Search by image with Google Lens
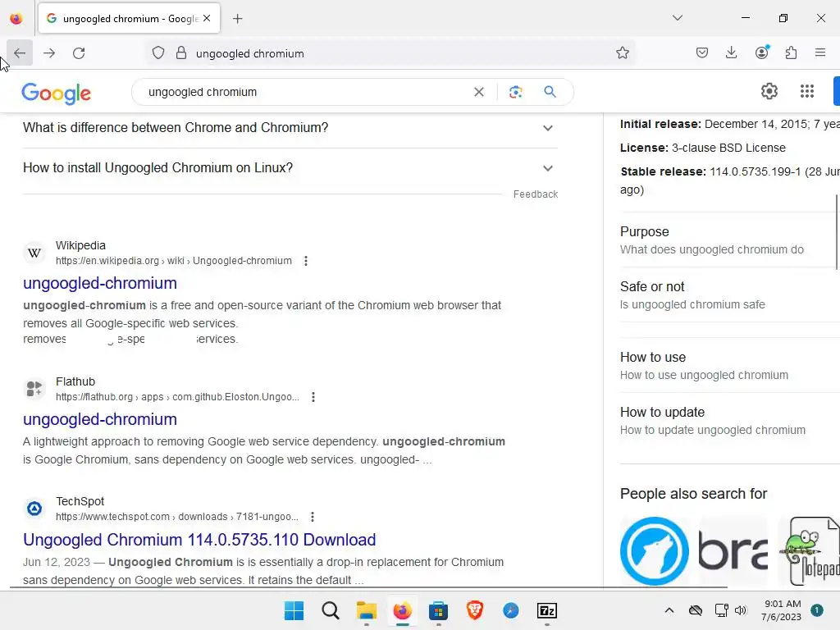This screenshot has width=840, height=630. pyautogui.click(x=515, y=92)
